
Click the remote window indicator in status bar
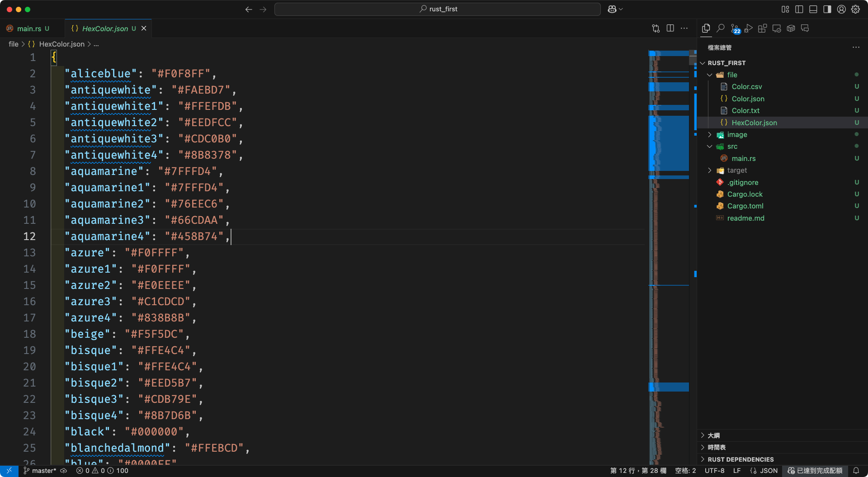click(x=9, y=471)
